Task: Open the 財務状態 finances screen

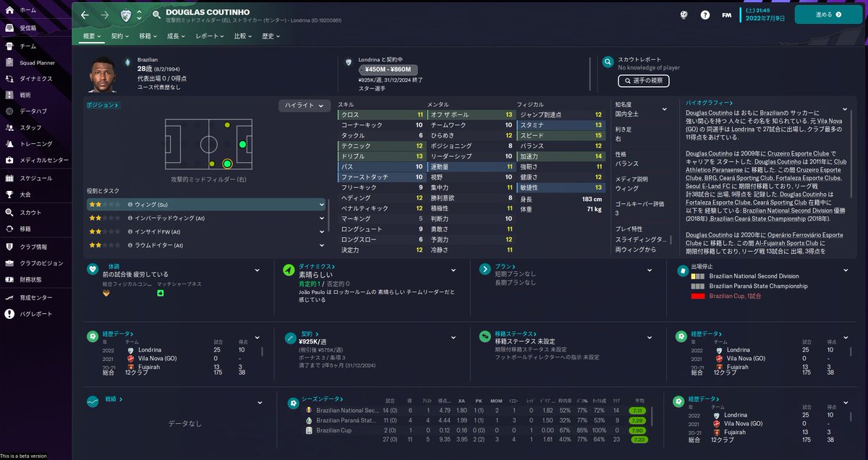Action: point(29,279)
